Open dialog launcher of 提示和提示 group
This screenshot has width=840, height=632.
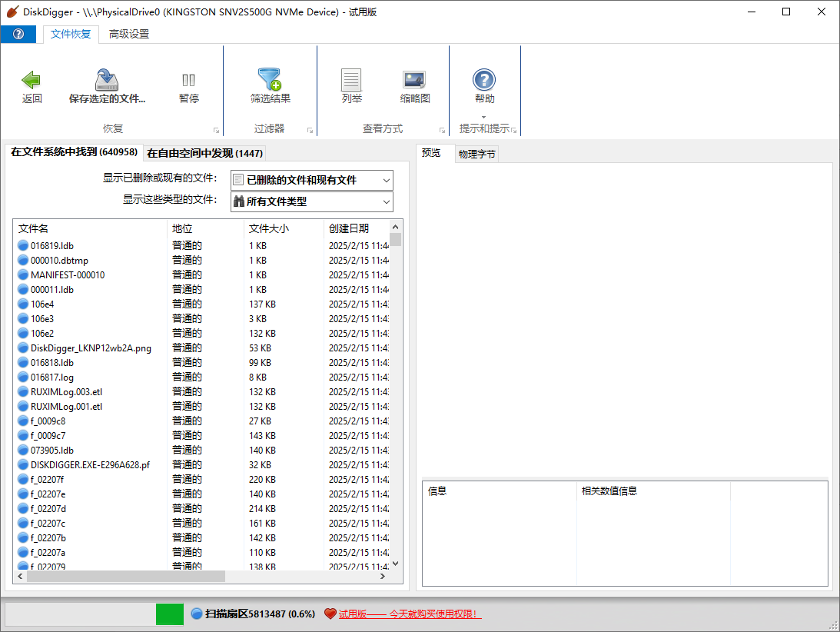513,130
